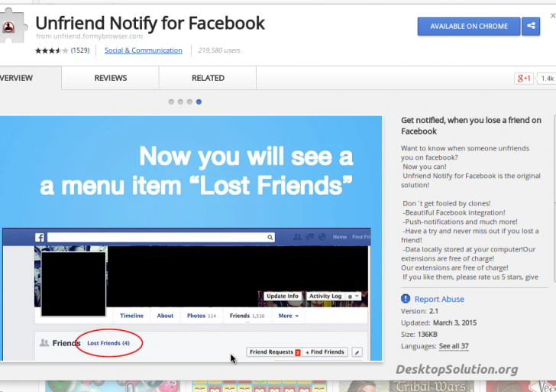
Task: Open the Photos 114 tab in preview
Action: (x=202, y=316)
